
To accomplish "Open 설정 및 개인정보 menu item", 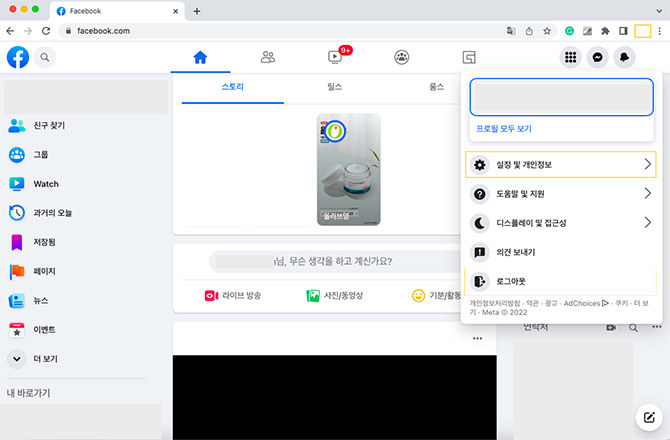I will 560,164.
